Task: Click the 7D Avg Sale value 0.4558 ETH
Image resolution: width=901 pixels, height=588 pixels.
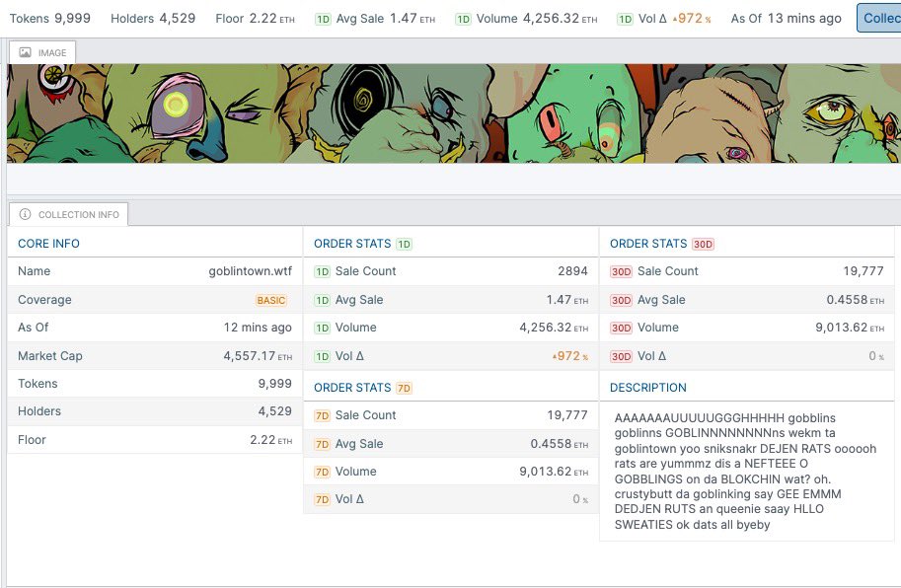Action: (560, 444)
